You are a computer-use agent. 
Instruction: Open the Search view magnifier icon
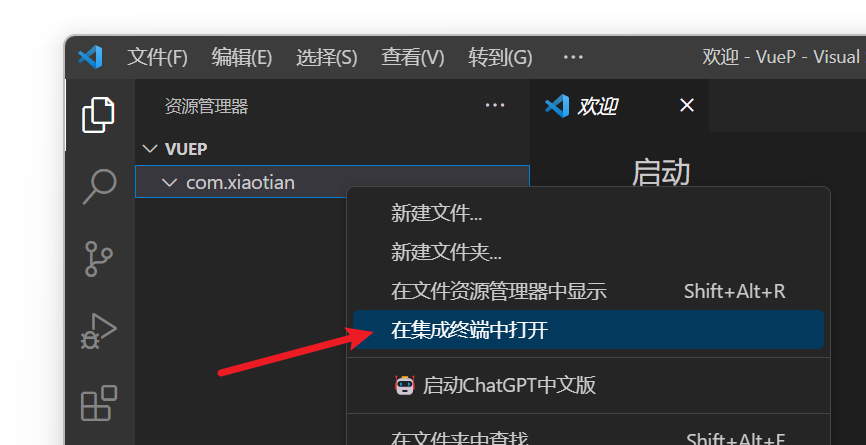click(99, 187)
